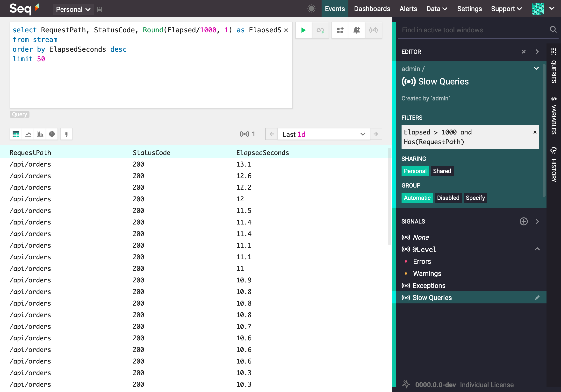Viewport: 561px width, 392px height.
Task: Click the 13.1 elapsed seconds cell
Action: (x=244, y=165)
